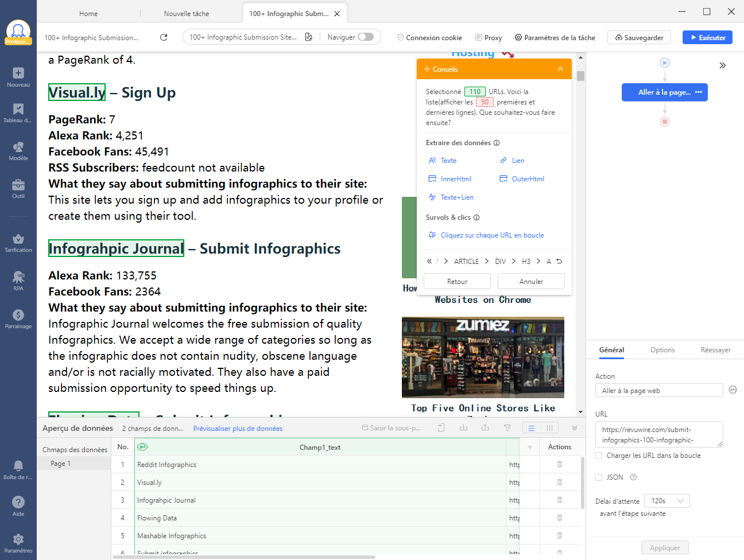Delete the Flowing Data row

(560, 518)
